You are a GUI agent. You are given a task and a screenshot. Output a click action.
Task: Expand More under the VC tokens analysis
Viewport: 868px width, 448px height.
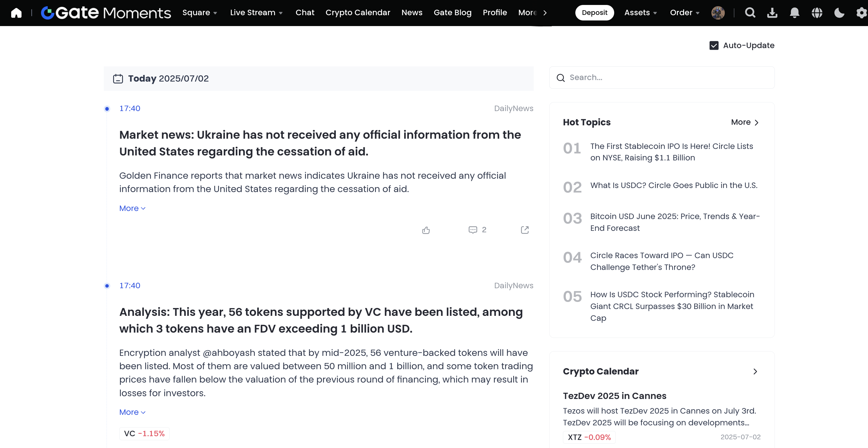point(132,412)
